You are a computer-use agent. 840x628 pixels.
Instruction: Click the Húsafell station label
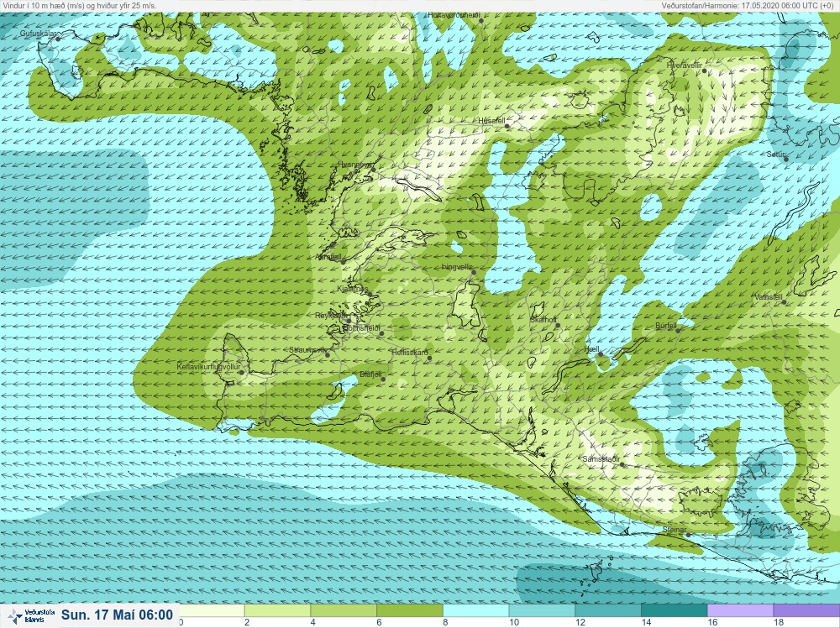click(491, 121)
